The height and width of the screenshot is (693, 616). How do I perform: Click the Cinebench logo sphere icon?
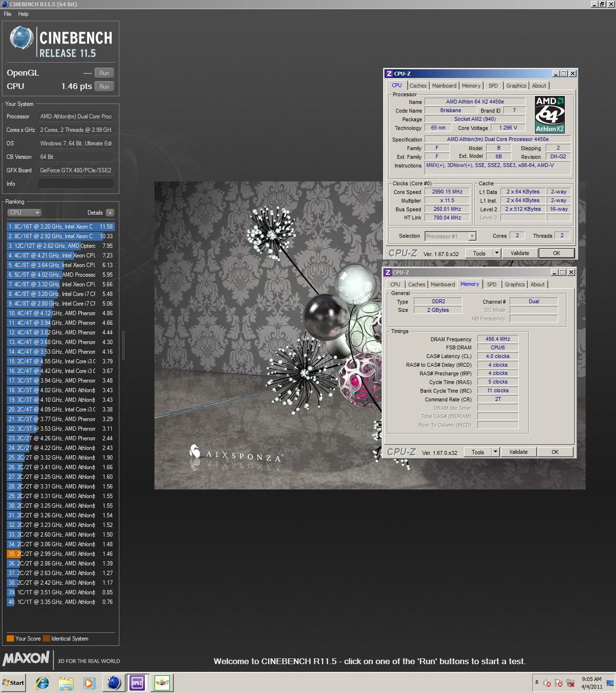[x=22, y=38]
